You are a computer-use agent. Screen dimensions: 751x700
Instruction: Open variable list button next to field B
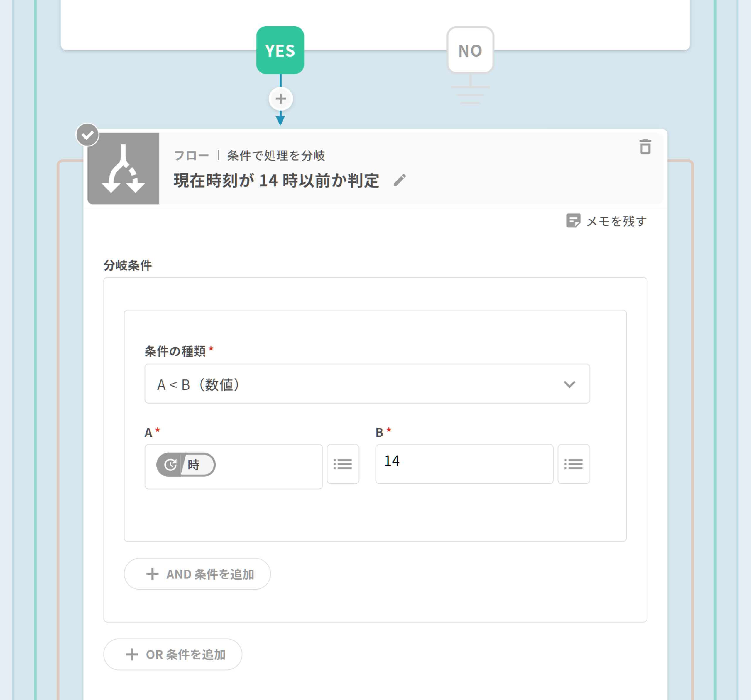pyautogui.click(x=573, y=464)
